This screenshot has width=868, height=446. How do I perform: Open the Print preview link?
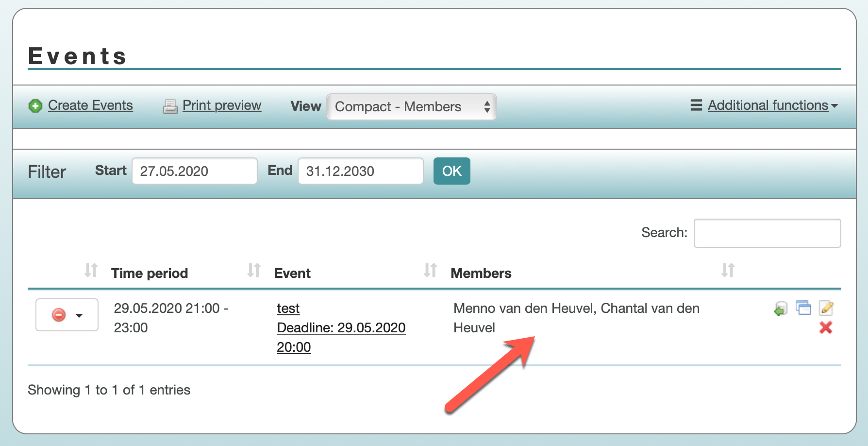click(222, 105)
